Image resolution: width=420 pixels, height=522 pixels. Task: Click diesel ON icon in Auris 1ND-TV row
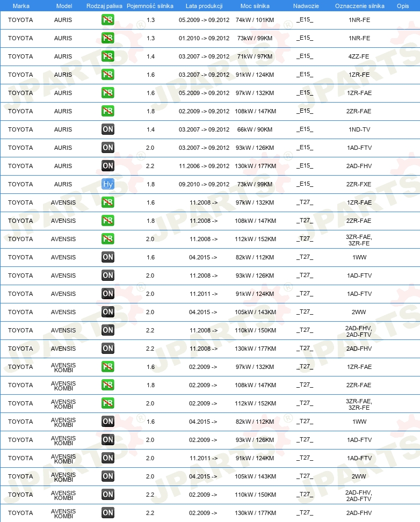[x=107, y=129]
